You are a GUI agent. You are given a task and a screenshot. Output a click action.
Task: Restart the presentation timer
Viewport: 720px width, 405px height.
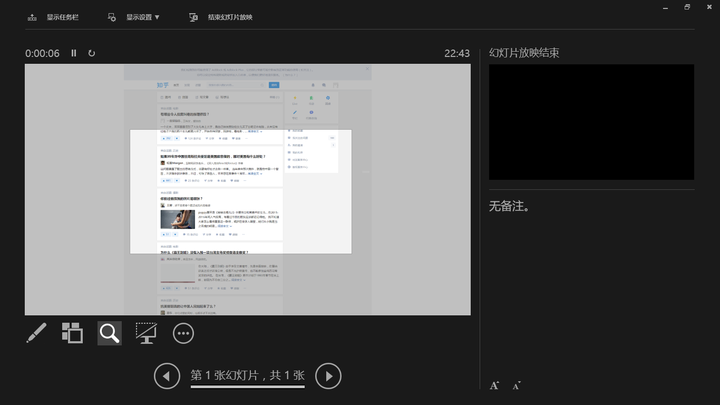click(92, 53)
